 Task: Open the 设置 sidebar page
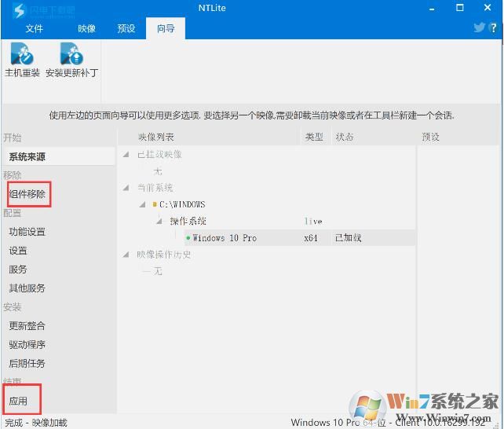(18, 250)
